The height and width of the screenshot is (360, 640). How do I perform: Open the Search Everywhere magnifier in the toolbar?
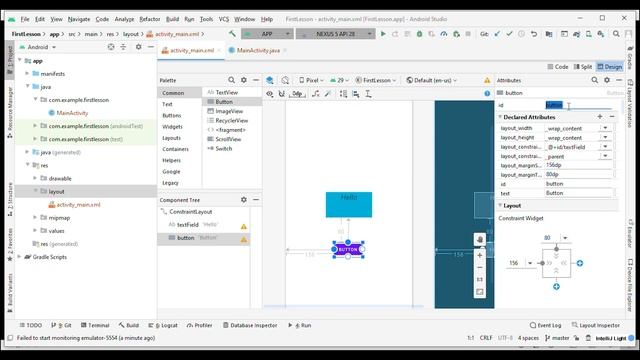[x=616, y=34]
